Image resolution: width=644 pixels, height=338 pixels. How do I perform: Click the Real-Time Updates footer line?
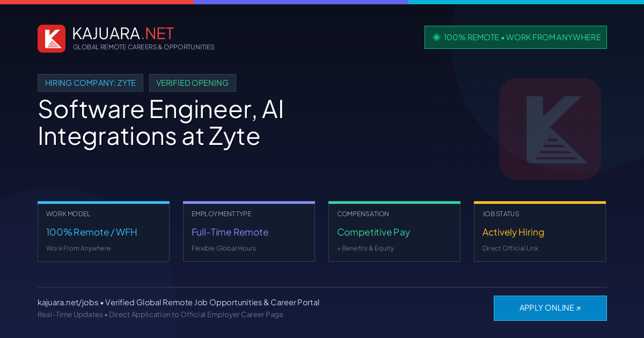[x=160, y=314]
